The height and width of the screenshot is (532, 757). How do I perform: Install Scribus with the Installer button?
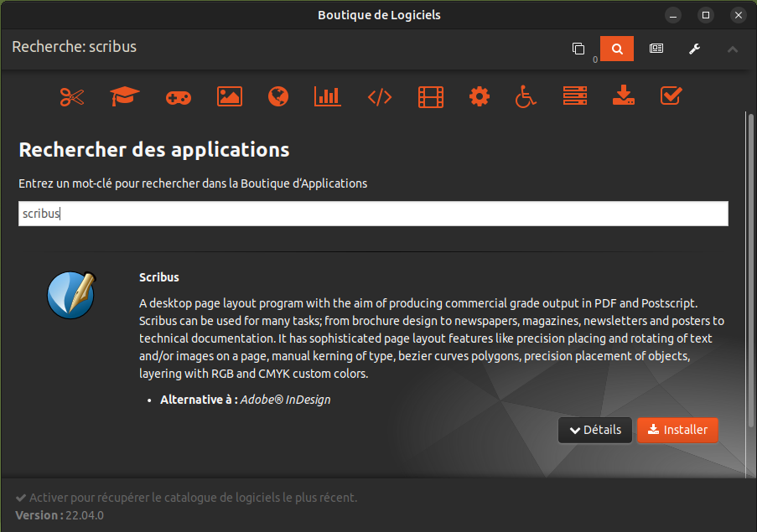pyautogui.click(x=677, y=430)
